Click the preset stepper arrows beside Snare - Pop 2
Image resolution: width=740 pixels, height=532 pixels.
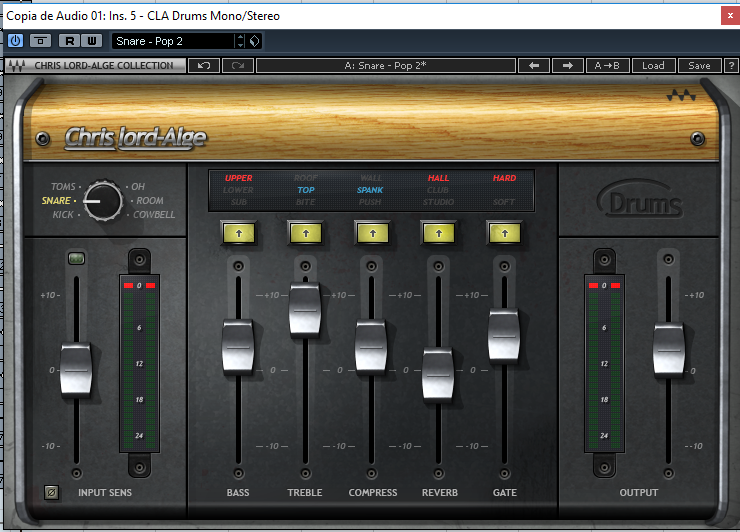(241, 41)
